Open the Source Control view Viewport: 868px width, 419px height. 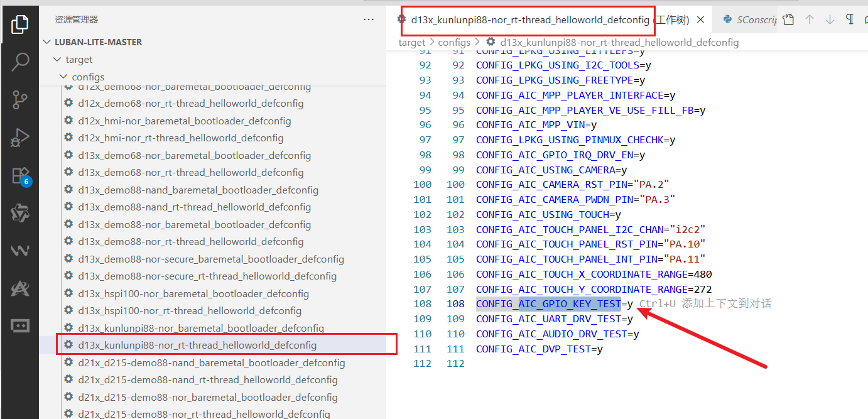pos(19,100)
